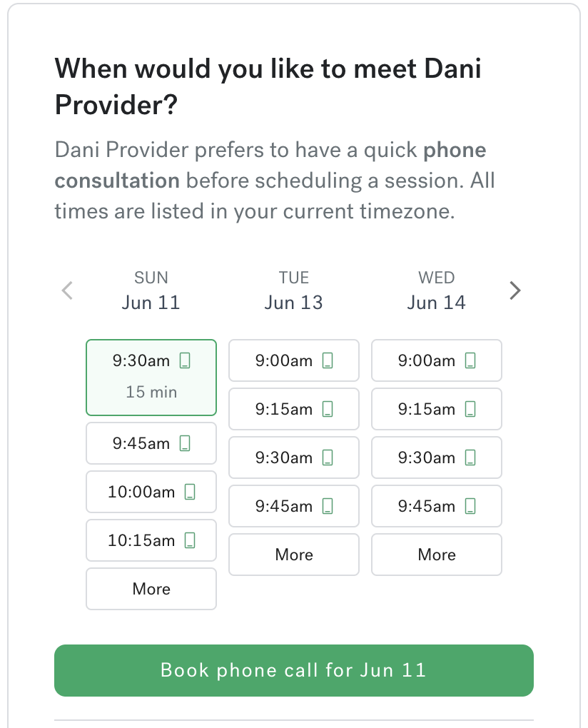Click phone icon beside Sunday 9:45am
588x728 pixels.
coord(185,443)
